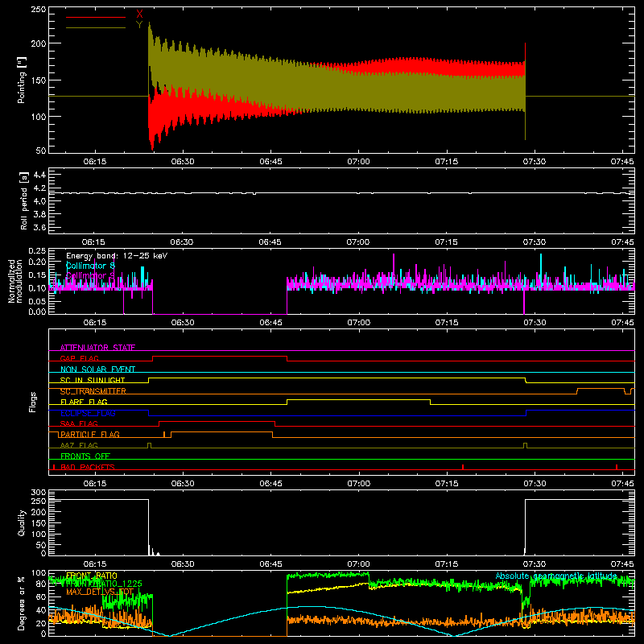Select the olive 'Y' legend label

click(x=139, y=25)
